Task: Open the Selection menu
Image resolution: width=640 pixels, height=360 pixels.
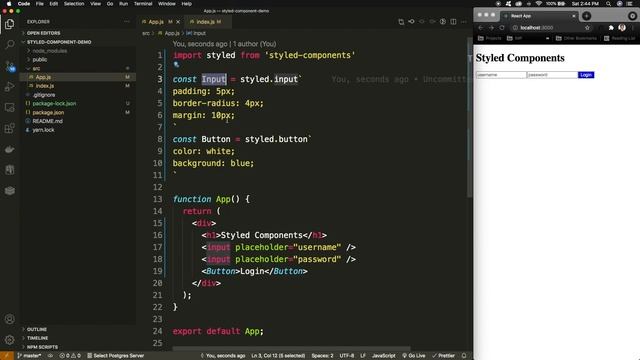Action: click(74, 4)
